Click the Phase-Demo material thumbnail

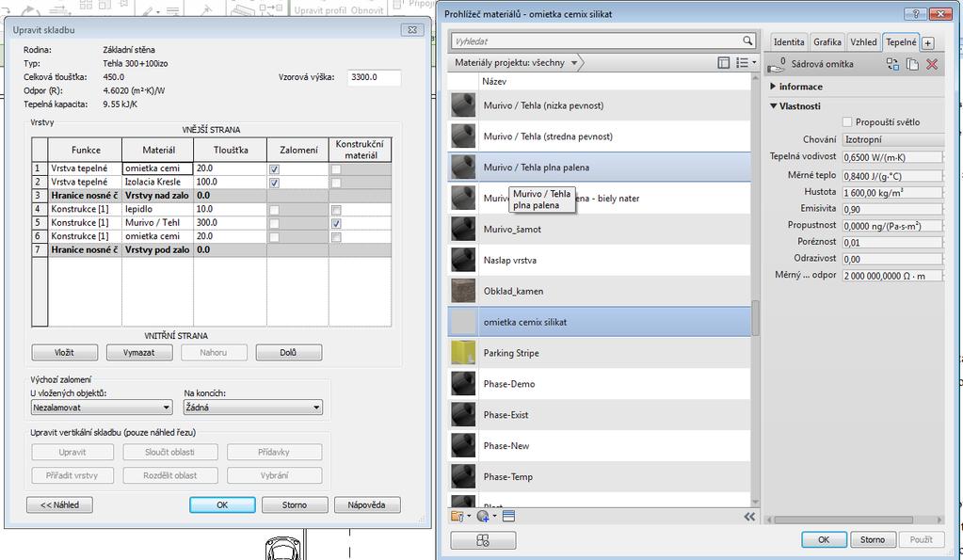coord(463,383)
